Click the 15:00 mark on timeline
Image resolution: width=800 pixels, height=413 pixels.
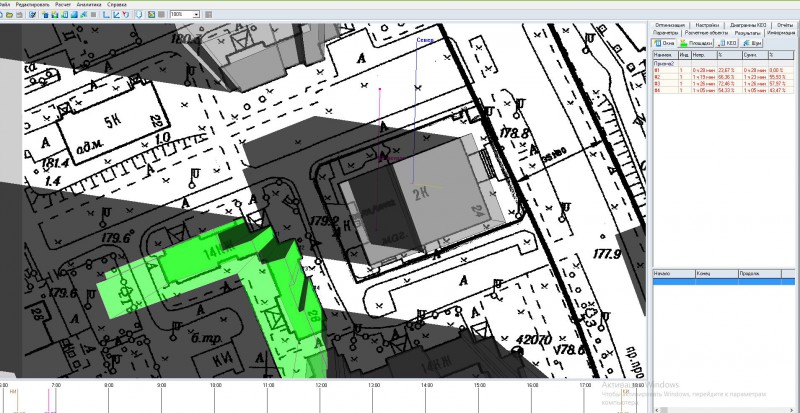click(480, 385)
